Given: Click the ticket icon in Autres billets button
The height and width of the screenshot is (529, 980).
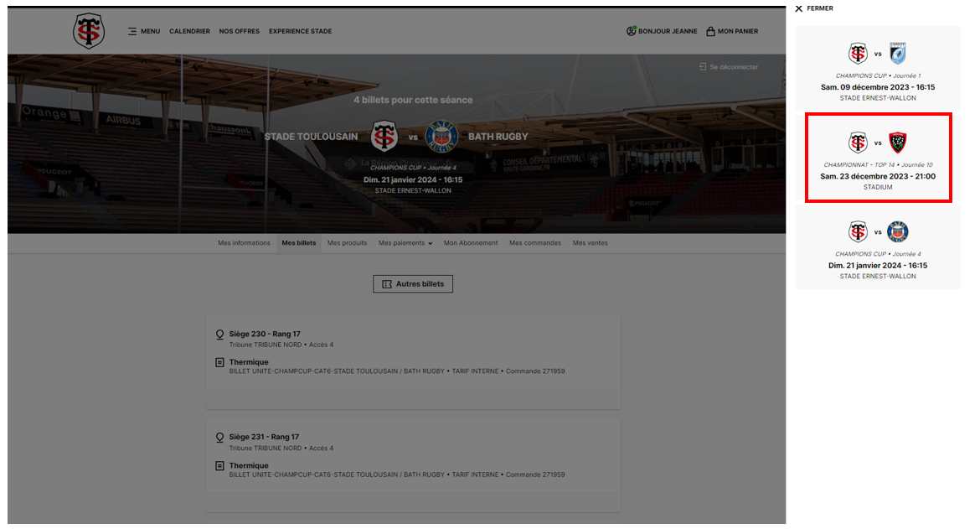Looking at the screenshot, I should tap(387, 284).
